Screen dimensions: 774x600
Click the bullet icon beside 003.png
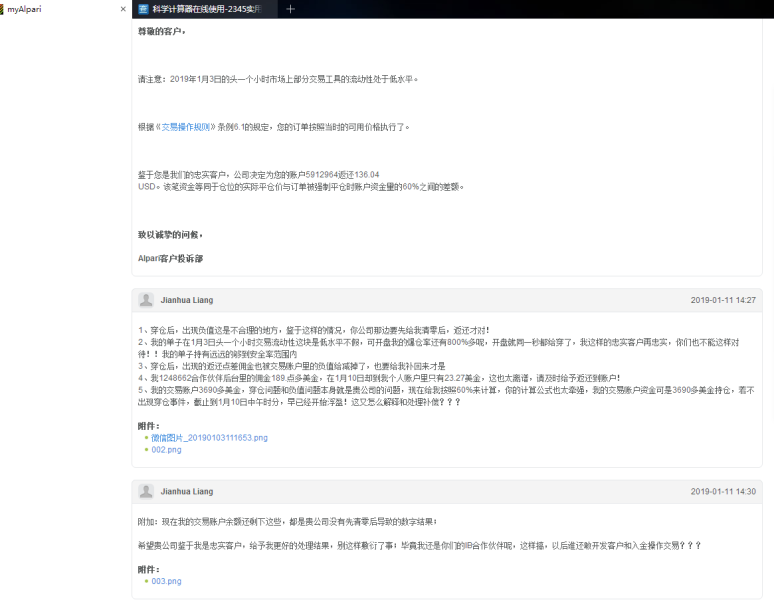pos(147,581)
